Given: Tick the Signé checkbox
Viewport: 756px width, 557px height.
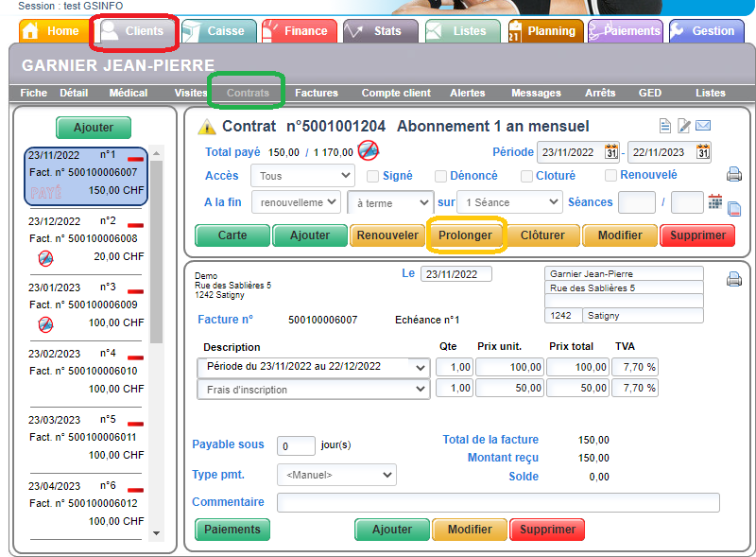Looking at the screenshot, I should (372, 176).
